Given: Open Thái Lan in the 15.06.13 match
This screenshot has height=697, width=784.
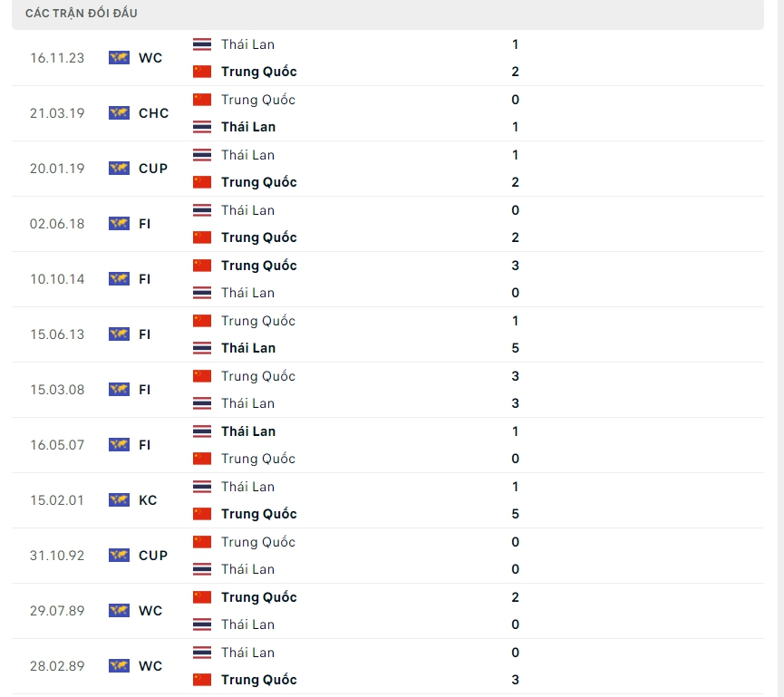Looking at the screenshot, I should (x=247, y=348).
